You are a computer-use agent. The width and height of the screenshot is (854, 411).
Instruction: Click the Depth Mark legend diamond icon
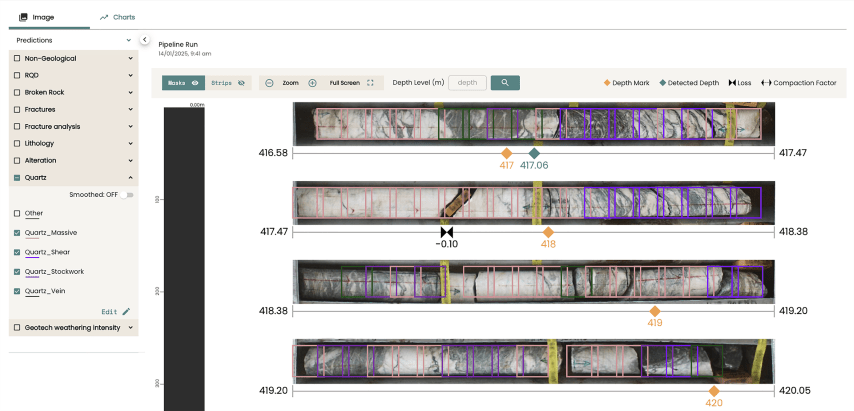pyautogui.click(x=607, y=83)
